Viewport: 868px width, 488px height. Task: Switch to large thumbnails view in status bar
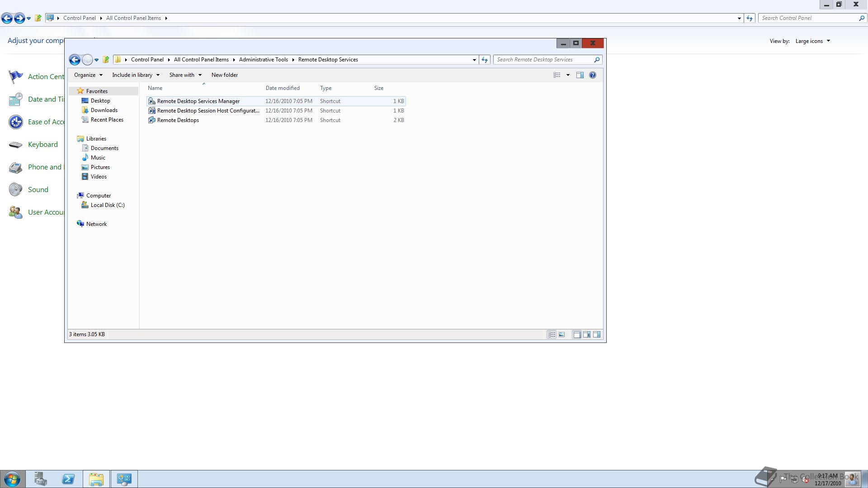pos(561,335)
